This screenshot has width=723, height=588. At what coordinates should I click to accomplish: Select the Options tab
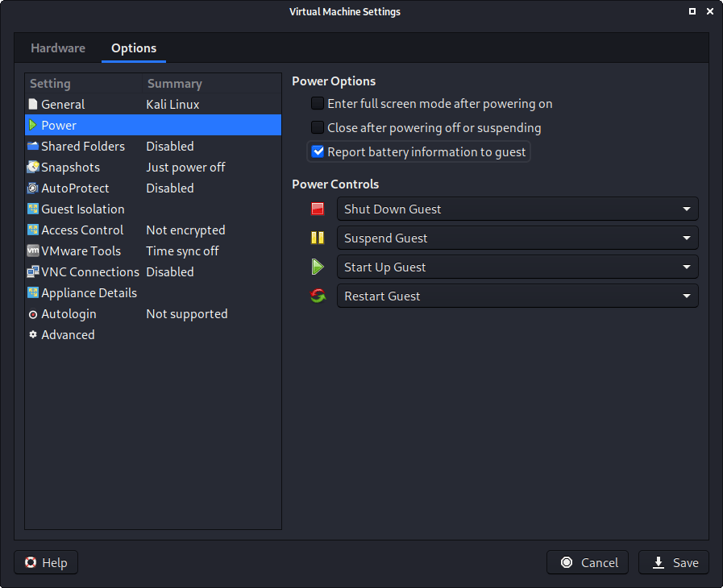click(x=133, y=48)
